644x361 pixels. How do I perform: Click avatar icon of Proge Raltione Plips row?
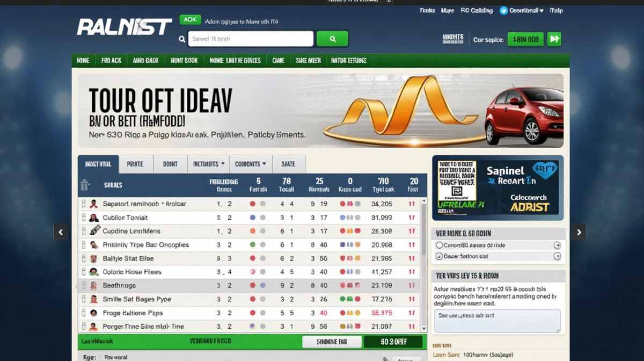click(x=93, y=313)
